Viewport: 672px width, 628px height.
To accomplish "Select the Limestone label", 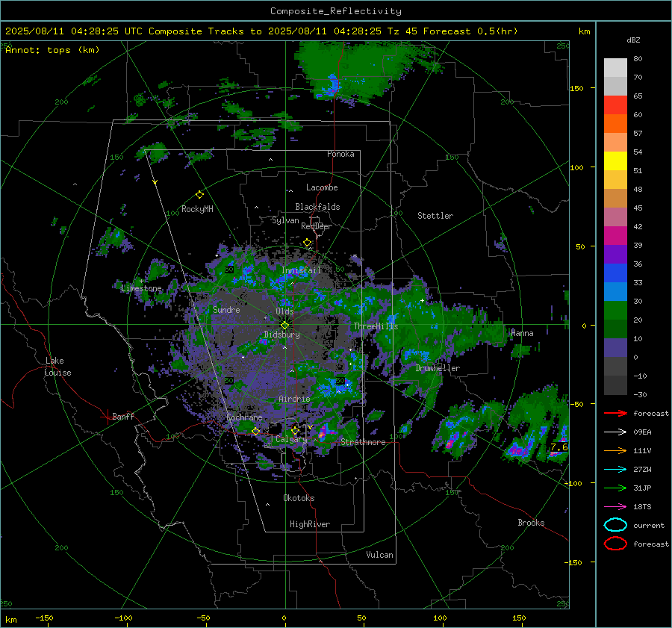I will (x=141, y=288).
